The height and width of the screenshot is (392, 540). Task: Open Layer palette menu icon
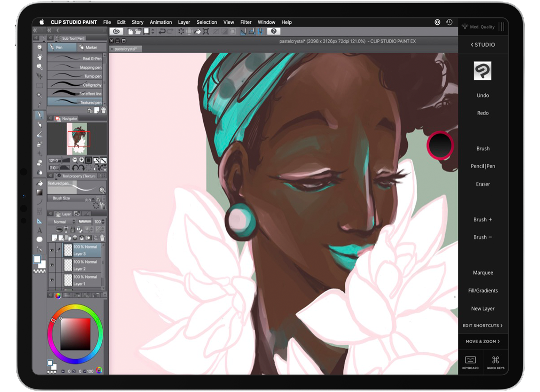pos(50,213)
